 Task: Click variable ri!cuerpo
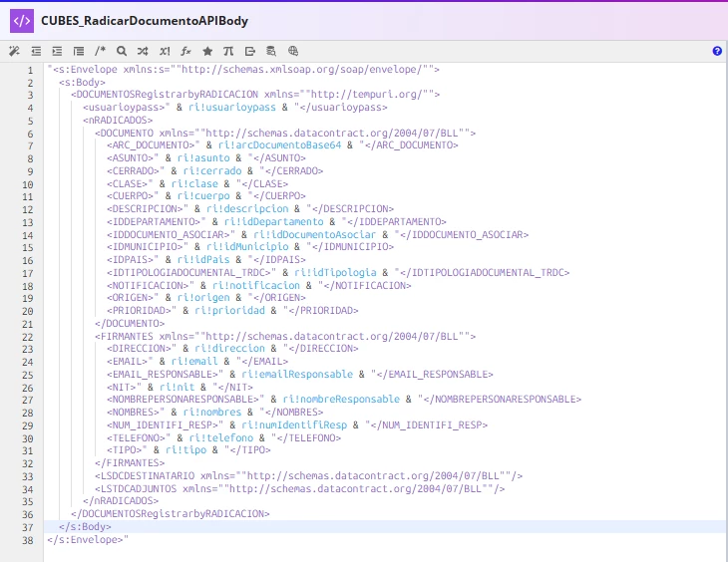(x=203, y=196)
